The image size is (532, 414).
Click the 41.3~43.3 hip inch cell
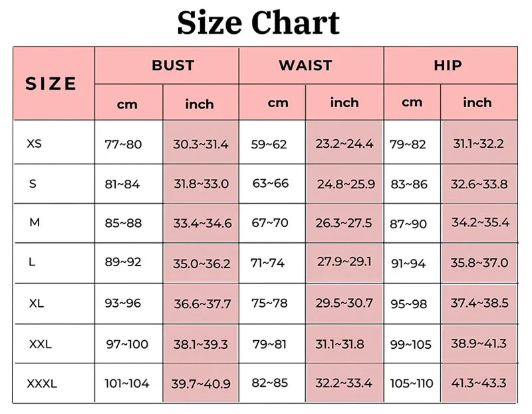click(x=479, y=383)
